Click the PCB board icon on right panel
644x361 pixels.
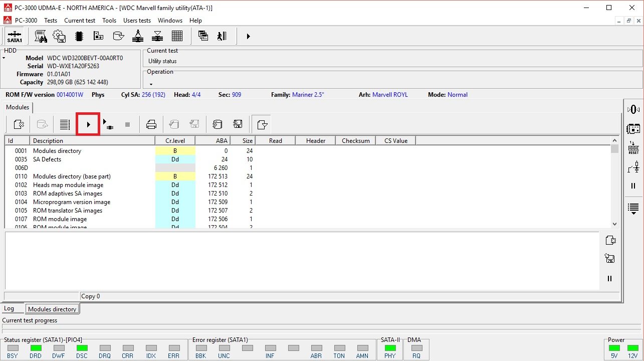[633, 129]
